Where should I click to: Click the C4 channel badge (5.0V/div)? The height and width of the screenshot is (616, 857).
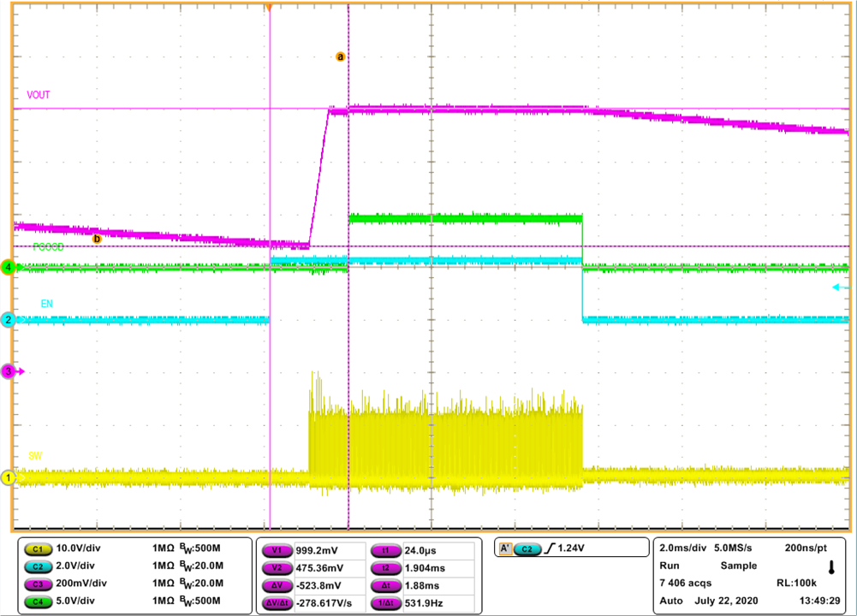click(x=36, y=600)
